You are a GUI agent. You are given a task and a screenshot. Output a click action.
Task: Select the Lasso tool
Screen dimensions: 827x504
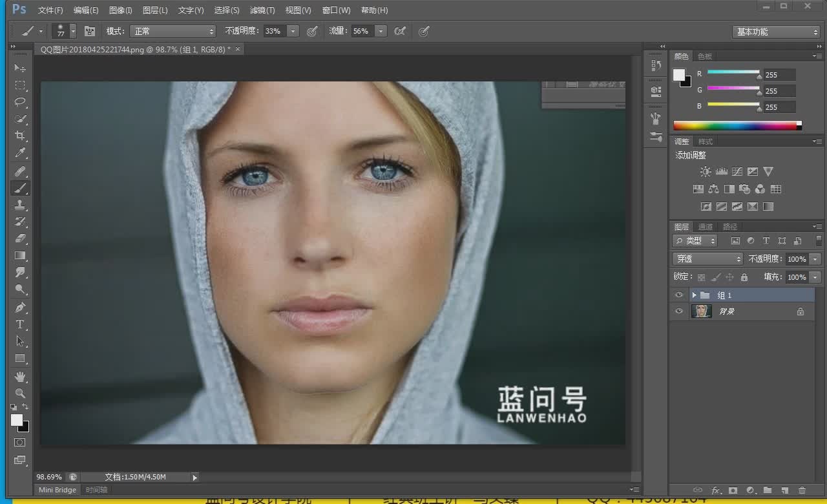click(x=20, y=102)
